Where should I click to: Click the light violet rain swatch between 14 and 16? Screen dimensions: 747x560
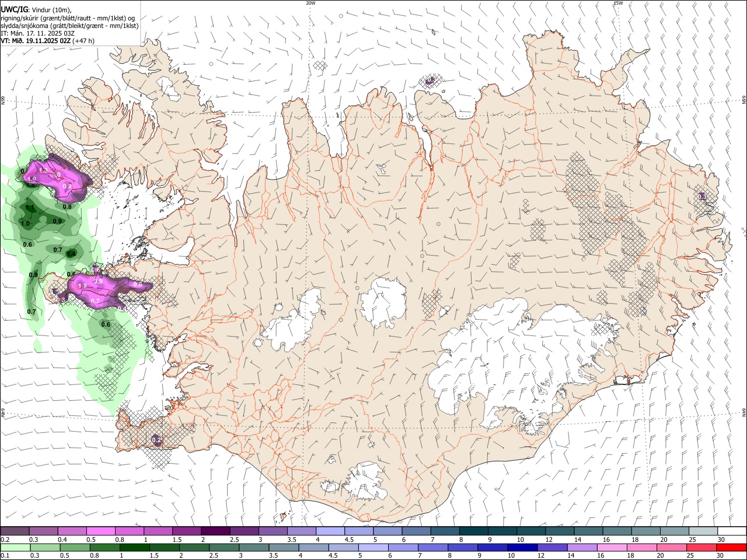pyautogui.click(x=582, y=547)
